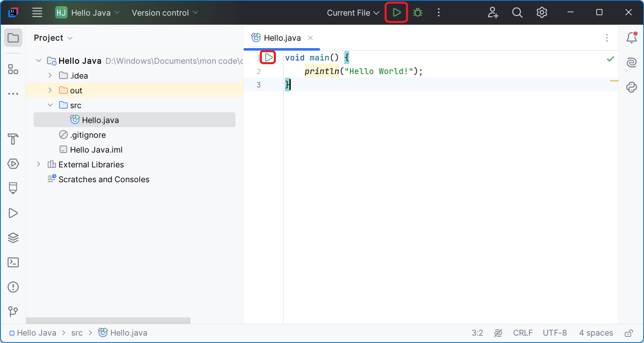Switch to the Hello.java editor tab
Viewport: 644px width, 343px height.
282,38
